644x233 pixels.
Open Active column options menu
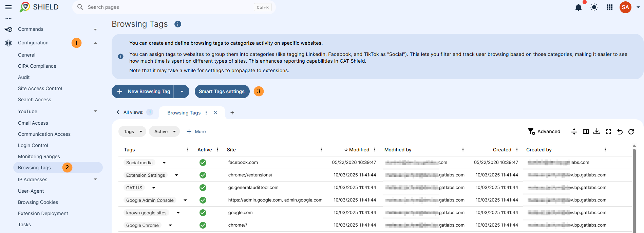tap(217, 150)
